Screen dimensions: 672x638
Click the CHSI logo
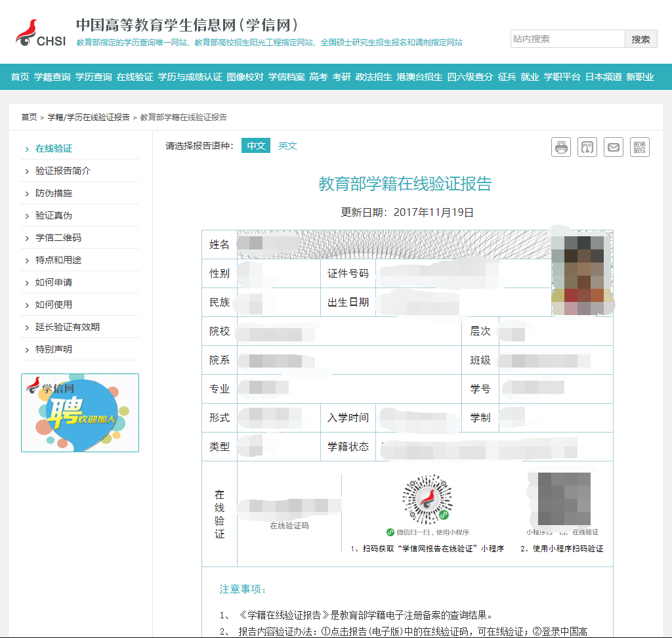(x=41, y=34)
